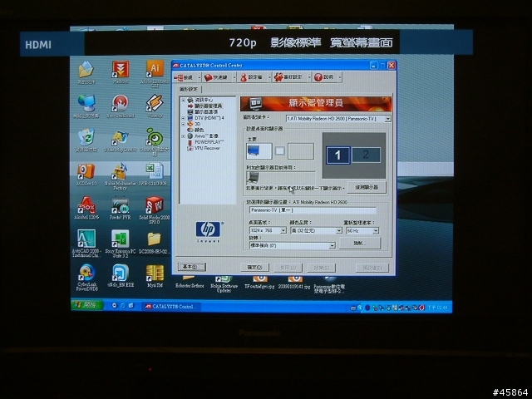Launch Alcohol 120% shortcut
This screenshot has height=399, width=532.
coord(86,205)
